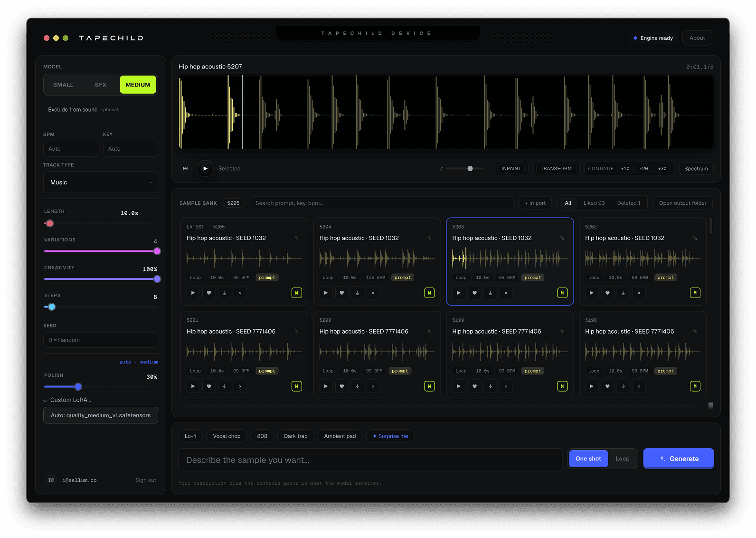756x538 pixels.
Task: Delete sample 5202
Action: (x=639, y=293)
